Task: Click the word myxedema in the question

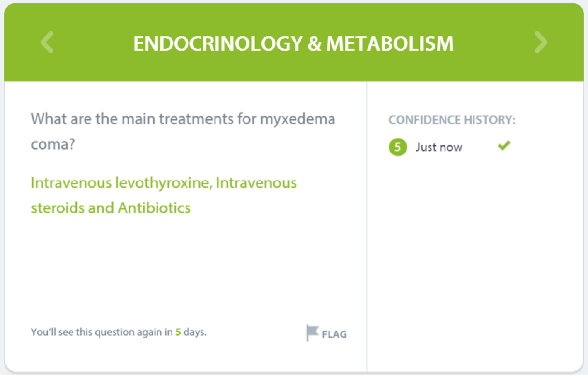Action: pos(298,119)
